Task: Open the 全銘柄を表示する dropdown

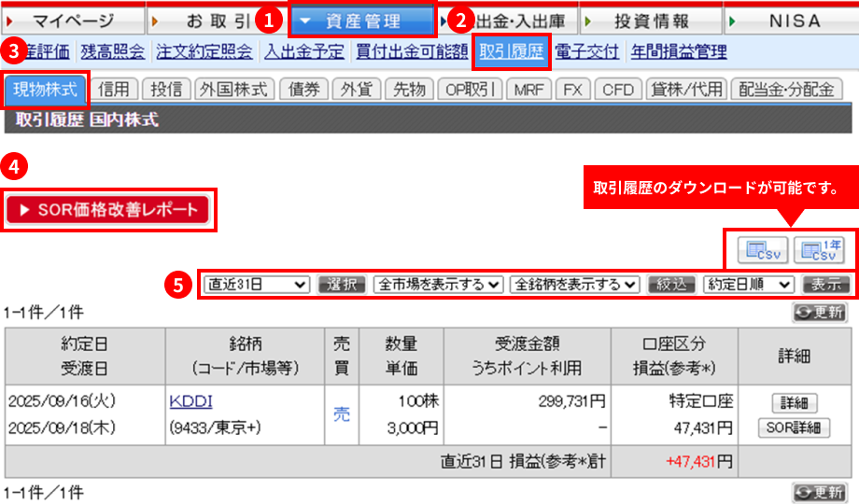Action: pos(575,285)
